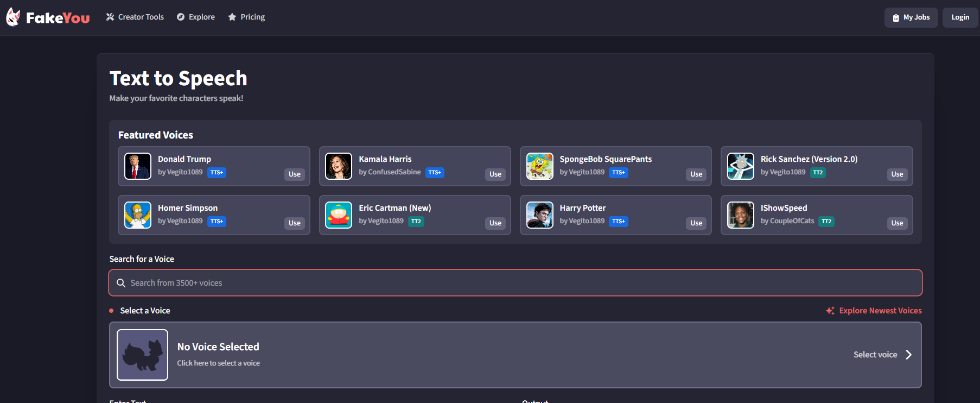
Task: Click the TTS+ badge on SpongeBob SquarePants
Action: 619,173
